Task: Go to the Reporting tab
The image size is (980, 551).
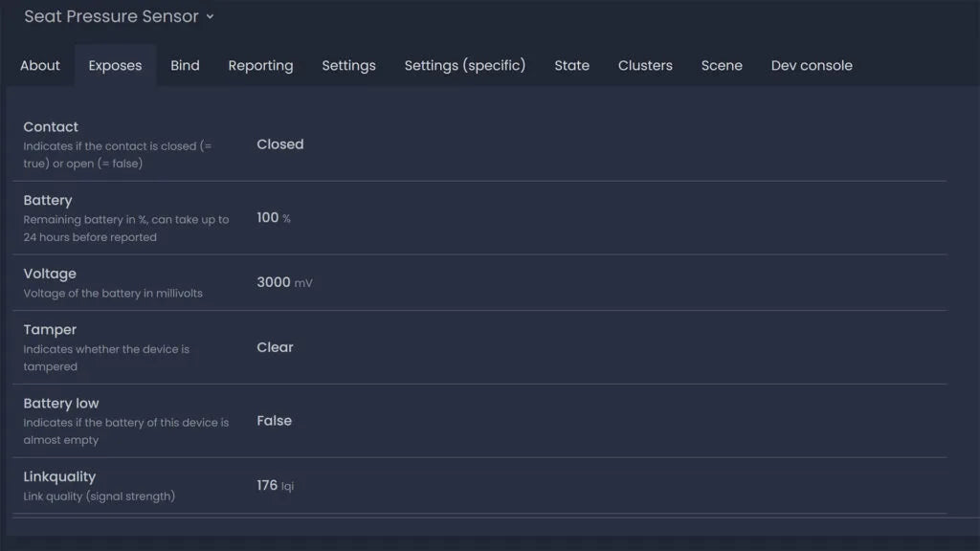Action: [x=260, y=66]
